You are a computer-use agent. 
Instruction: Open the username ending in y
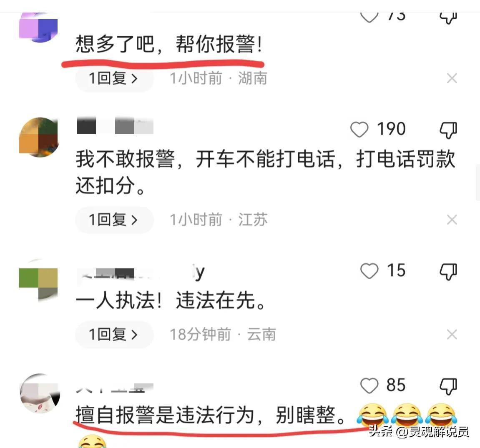(x=140, y=272)
